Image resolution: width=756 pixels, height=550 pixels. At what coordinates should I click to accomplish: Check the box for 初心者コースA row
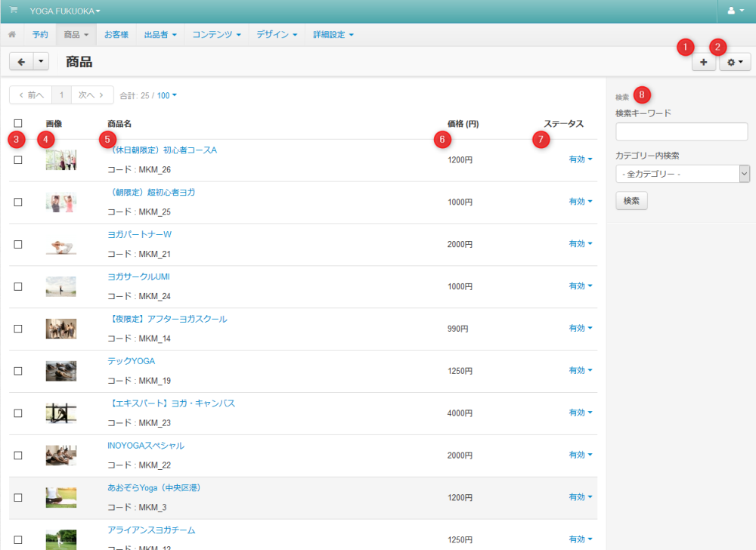18,160
